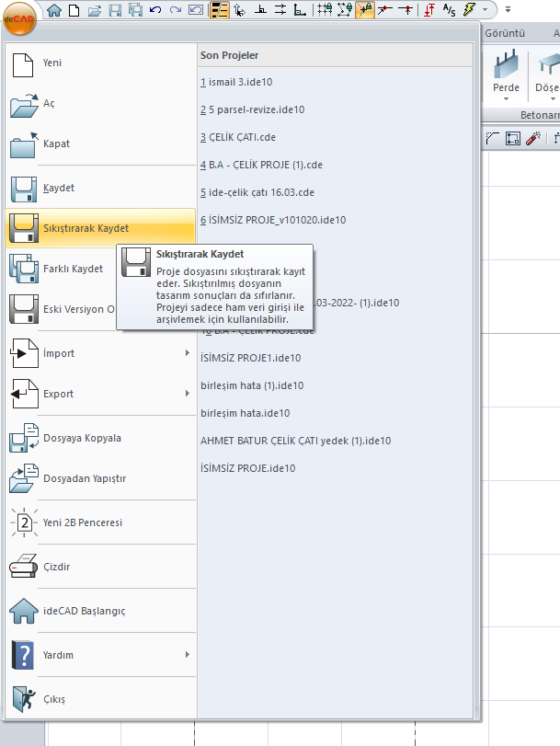Screen dimensions: 560x746
Task: Choose Farklı Kaydet menu entry
Action: point(62,270)
